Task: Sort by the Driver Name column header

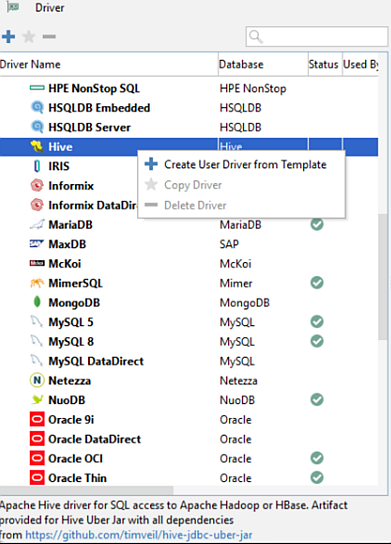Action: [x=109, y=64]
